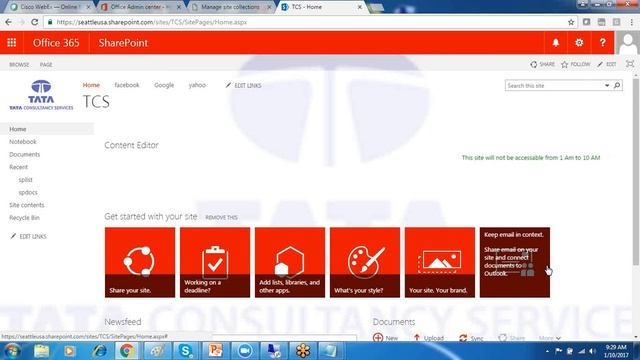Click the SharePoint header link
Viewport: 640px width, 360px height.
[x=123, y=42]
